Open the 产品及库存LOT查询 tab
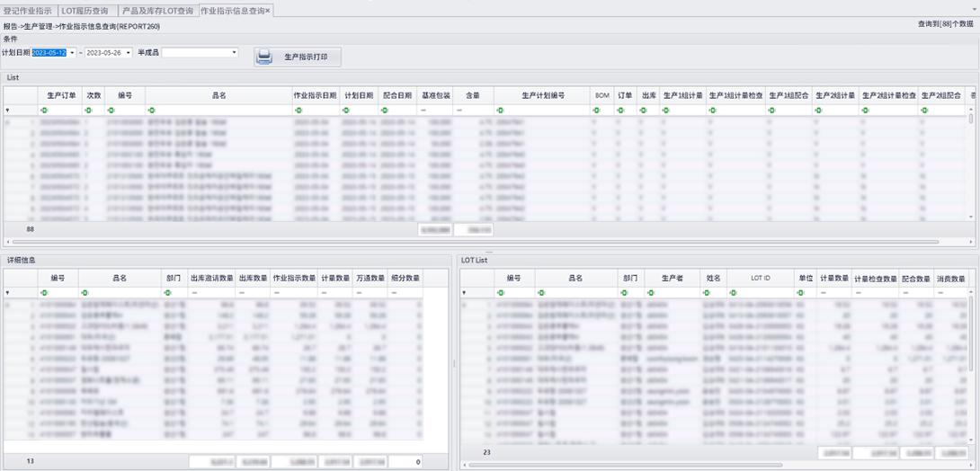Screen dimensions: 980x471 157,11
